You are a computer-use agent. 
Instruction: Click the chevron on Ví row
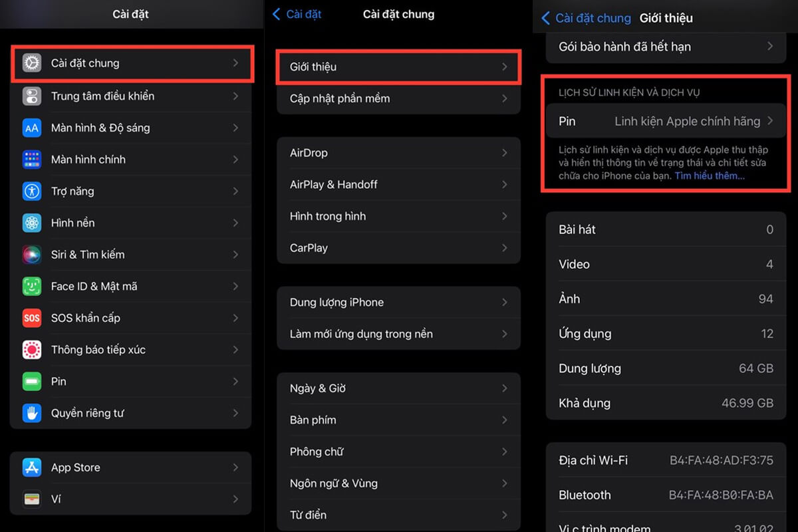(235, 499)
